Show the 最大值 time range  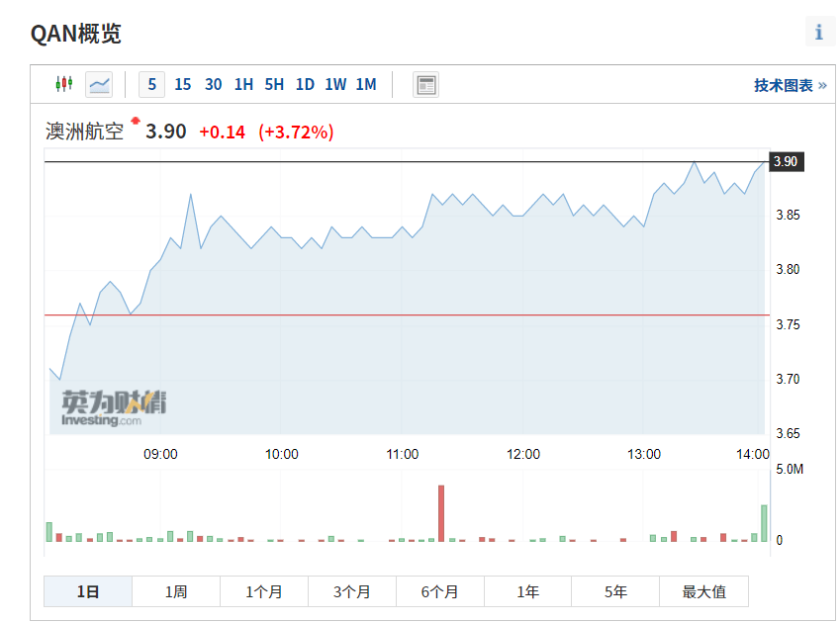703,591
